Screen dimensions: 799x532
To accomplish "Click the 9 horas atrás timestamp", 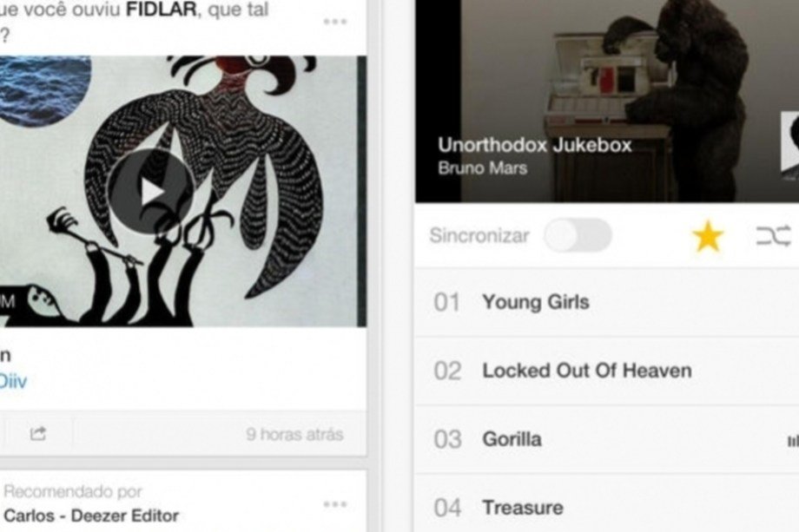I will click(294, 434).
